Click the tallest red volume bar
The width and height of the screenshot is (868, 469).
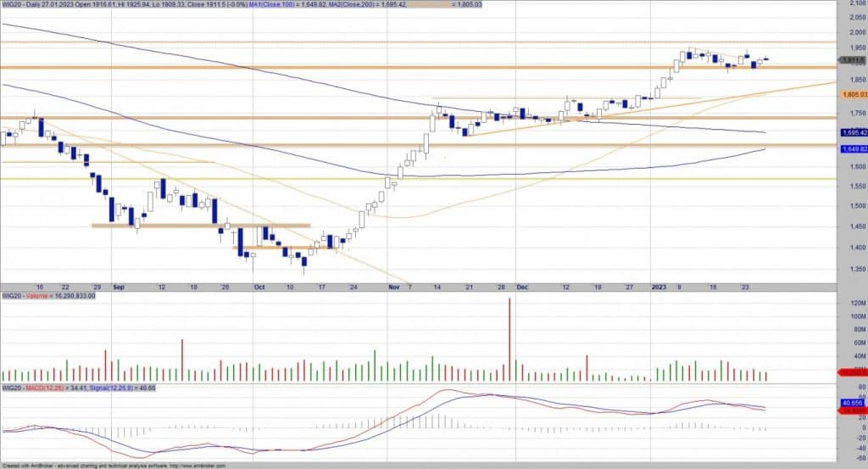click(509, 339)
